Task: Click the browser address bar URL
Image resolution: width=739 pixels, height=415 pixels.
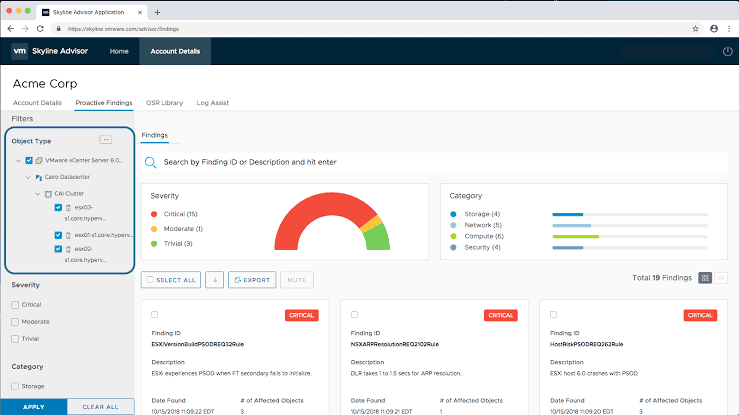Action: pyautogui.click(x=123, y=29)
